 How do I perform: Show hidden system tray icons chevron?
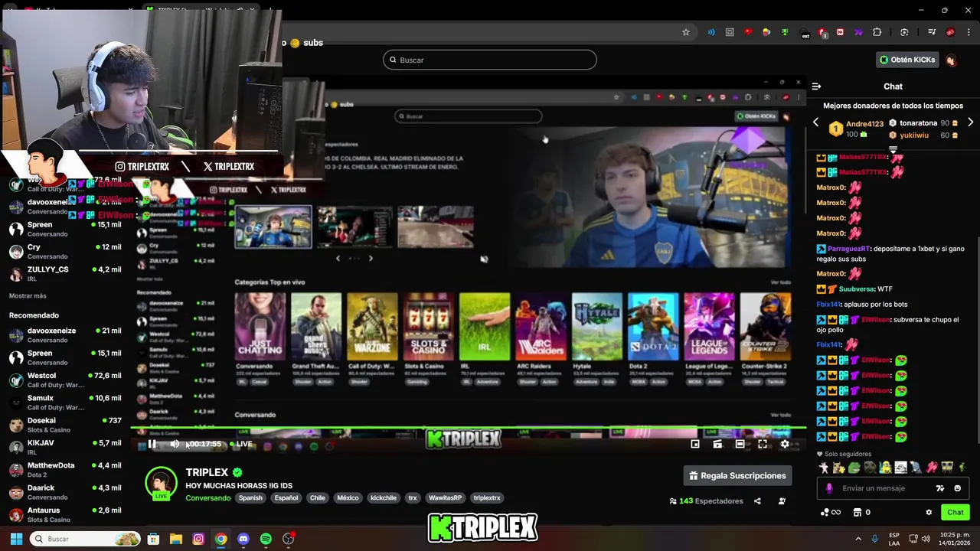(858, 539)
